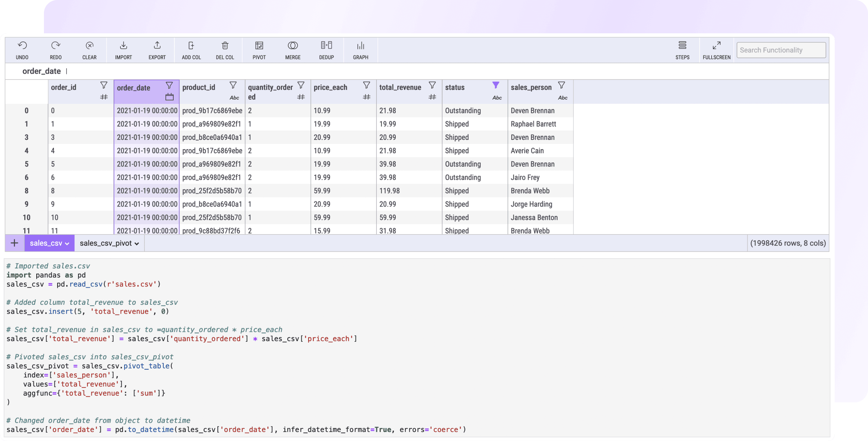Redo the last undone action
868x441 pixels.
pyautogui.click(x=56, y=50)
